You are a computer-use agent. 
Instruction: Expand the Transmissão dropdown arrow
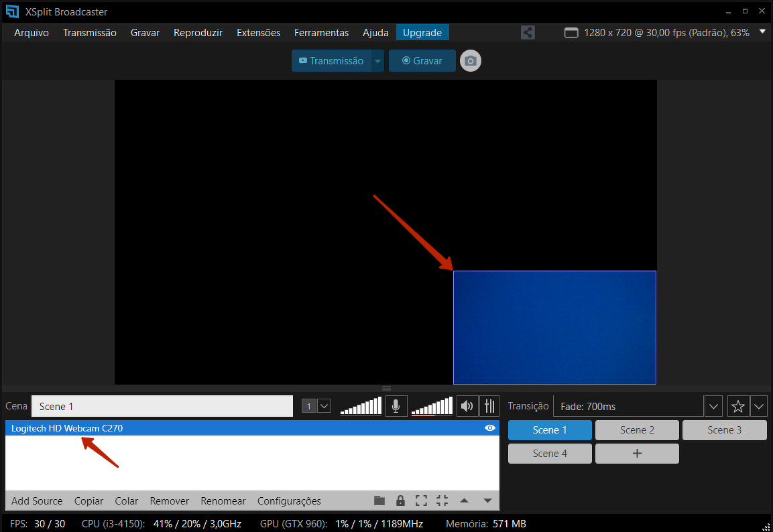click(x=378, y=61)
